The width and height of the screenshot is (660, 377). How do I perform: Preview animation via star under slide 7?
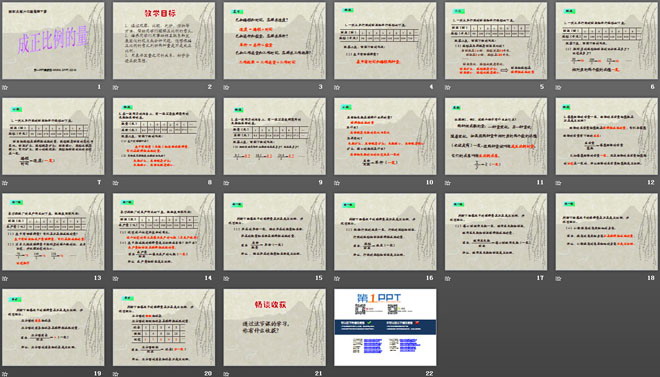click(5, 183)
